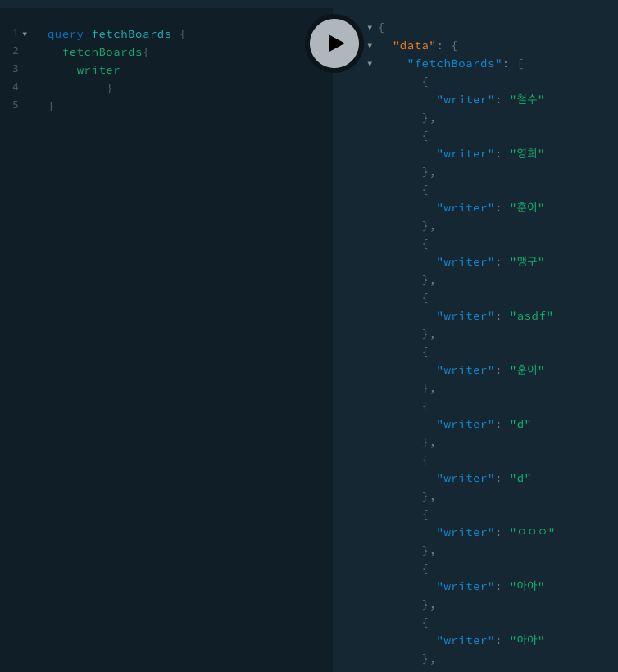Screen dimensions: 618x672
Task: Select line number 1 in the gutter
Action: point(15,33)
